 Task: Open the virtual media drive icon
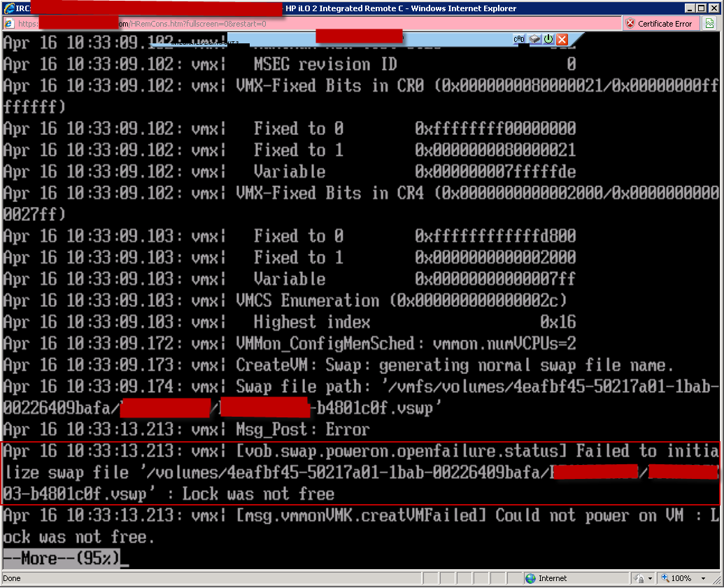point(534,40)
